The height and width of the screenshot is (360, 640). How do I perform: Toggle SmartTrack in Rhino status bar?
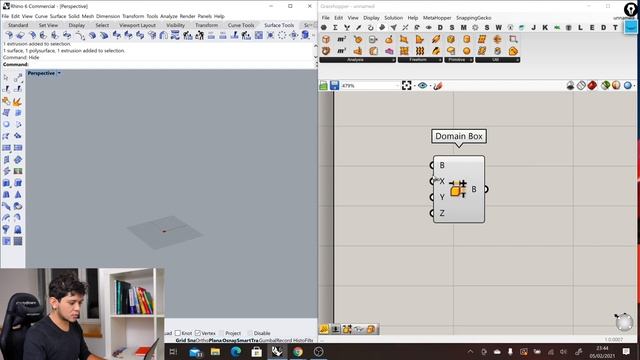pos(248,340)
